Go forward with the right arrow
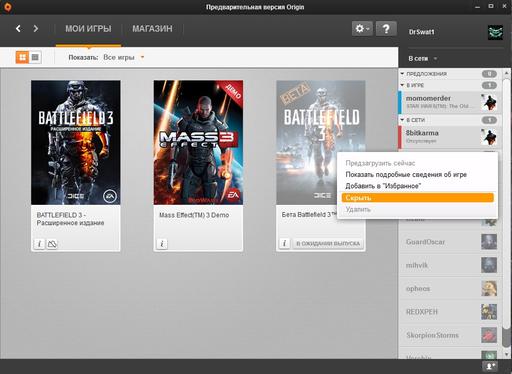Viewport: 512px width, 374px height. pyautogui.click(x=35, y=29)
